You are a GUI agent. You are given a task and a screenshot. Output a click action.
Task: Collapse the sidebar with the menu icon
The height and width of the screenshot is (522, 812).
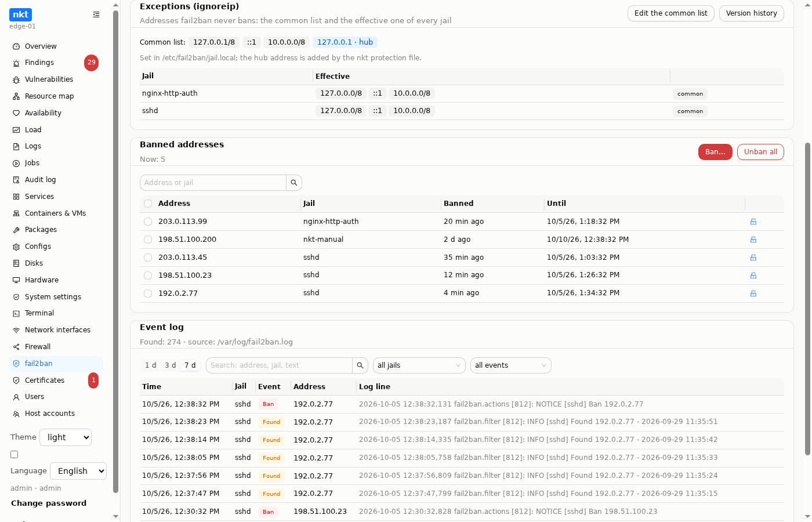pos(96,14)
